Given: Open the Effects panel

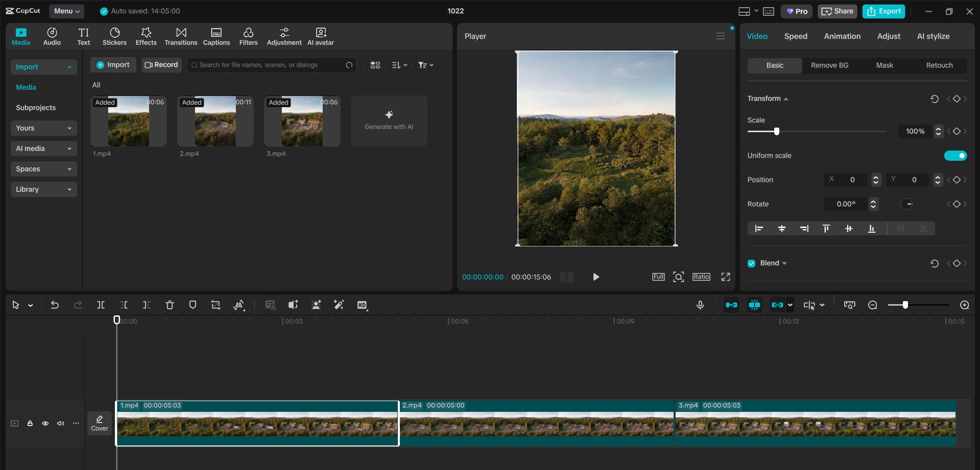Looking at the screenshot, I should tap(146, 36).
